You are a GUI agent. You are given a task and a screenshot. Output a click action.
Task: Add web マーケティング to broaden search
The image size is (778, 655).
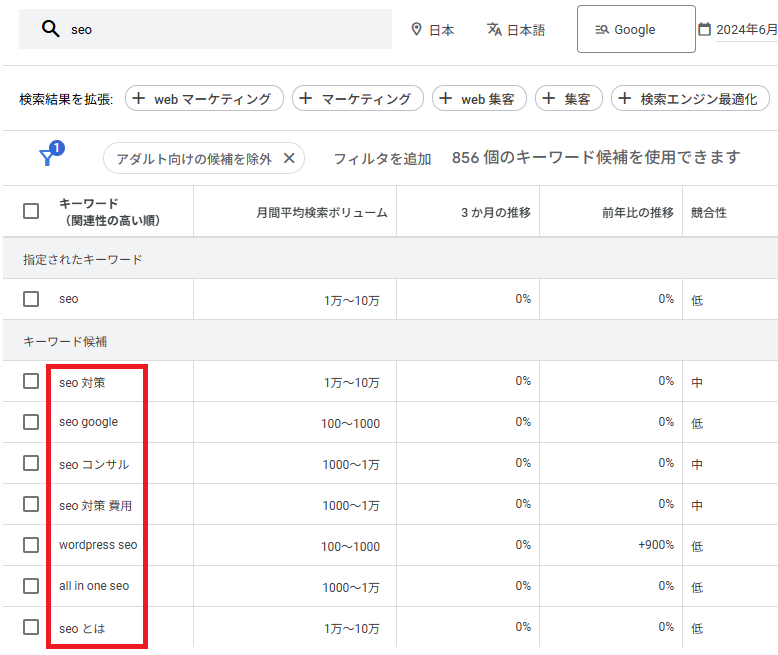click(204, 98)
